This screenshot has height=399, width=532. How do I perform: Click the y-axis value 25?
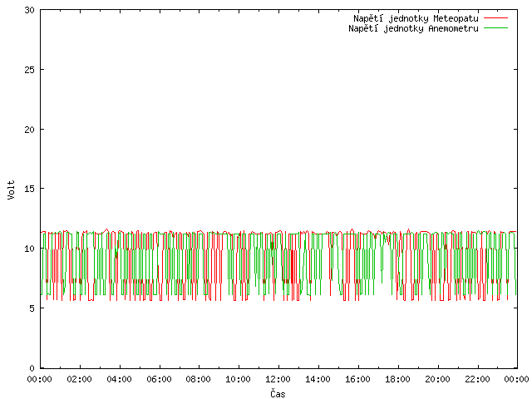coord(30,70)
